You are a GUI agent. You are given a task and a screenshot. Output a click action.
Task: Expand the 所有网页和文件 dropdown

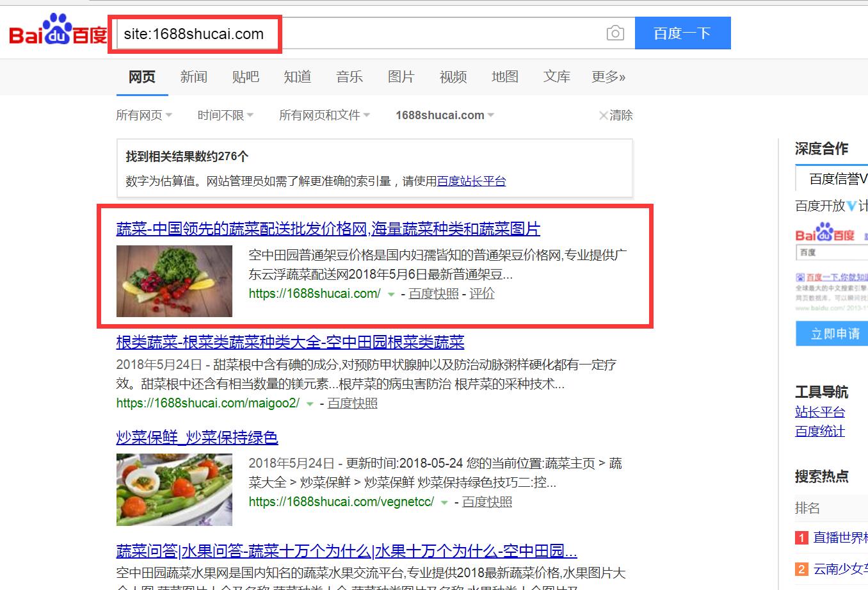pos(325,115)
